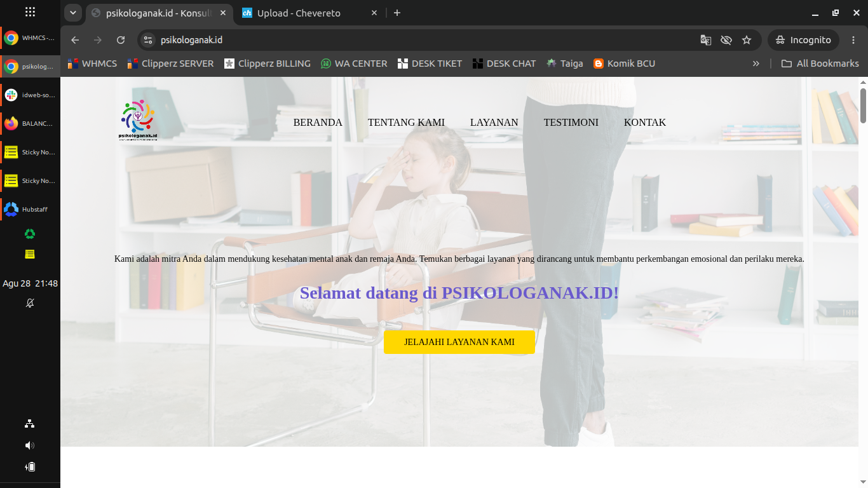
Task: Click yellow sticky note tray icon
Action: click(30, 254)
